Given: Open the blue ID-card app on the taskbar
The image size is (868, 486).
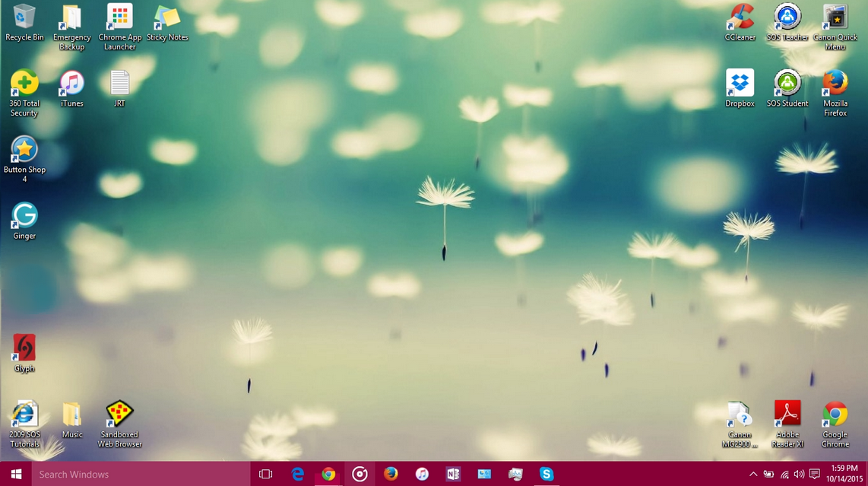Looking at the screenshot, I should pyautogui.click(x=484, y=475).
